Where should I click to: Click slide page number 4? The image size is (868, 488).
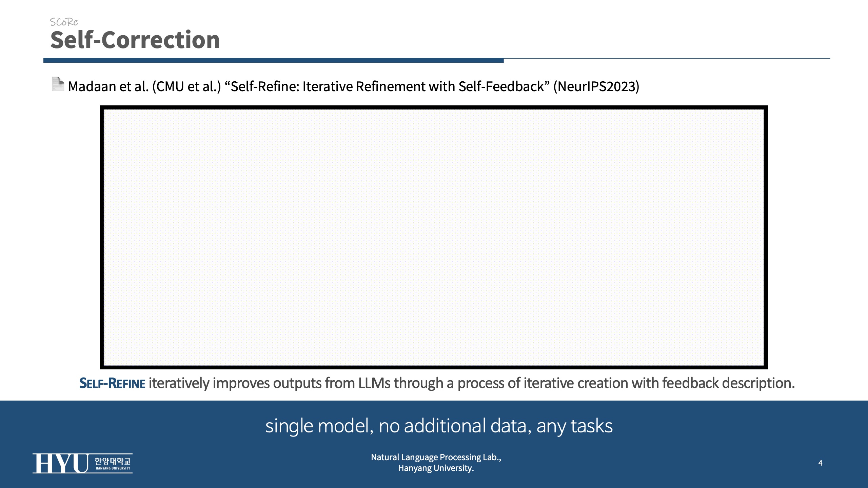pos(820,463)
